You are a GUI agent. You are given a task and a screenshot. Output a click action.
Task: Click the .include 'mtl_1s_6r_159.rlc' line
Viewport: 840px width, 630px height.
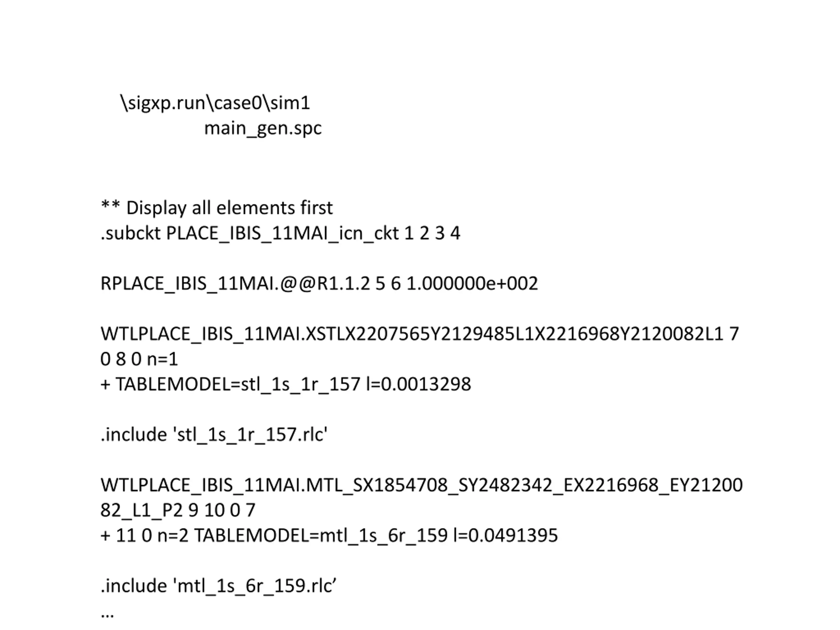click(218, 586)
